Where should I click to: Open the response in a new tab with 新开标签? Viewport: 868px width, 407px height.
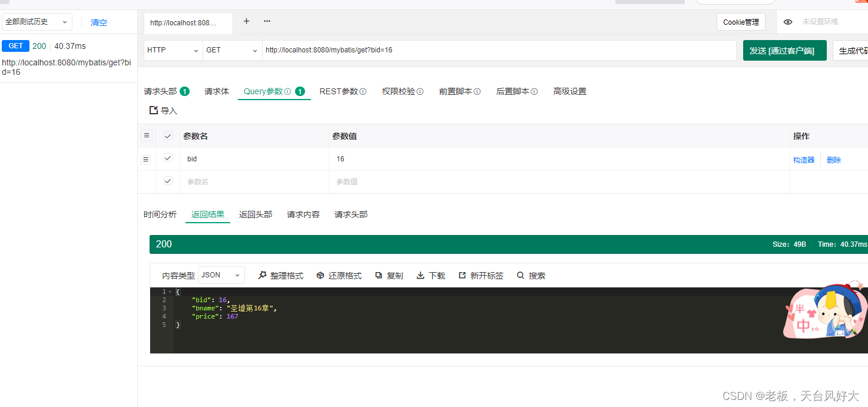pyautogui.click(x=481, y=276)
